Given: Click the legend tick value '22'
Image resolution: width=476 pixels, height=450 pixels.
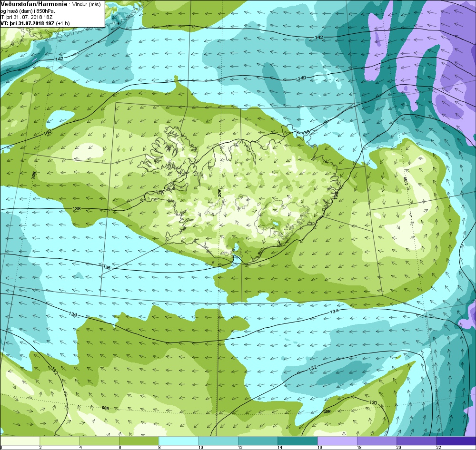Looking at the screenshot, I should point(438,447).
